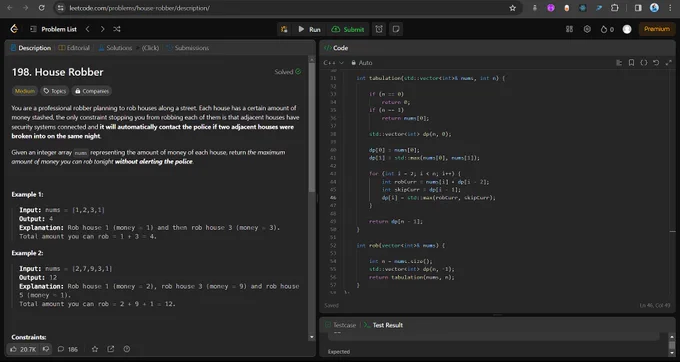Reset code to default with the undo icon
Screen dimensions: 680x362
(x=656, y=63)
